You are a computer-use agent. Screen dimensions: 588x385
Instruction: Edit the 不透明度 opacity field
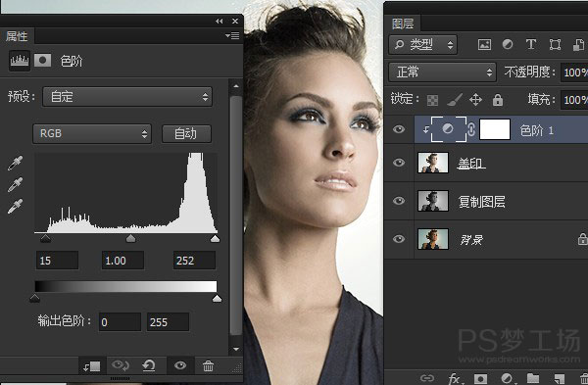coord(574,72)
